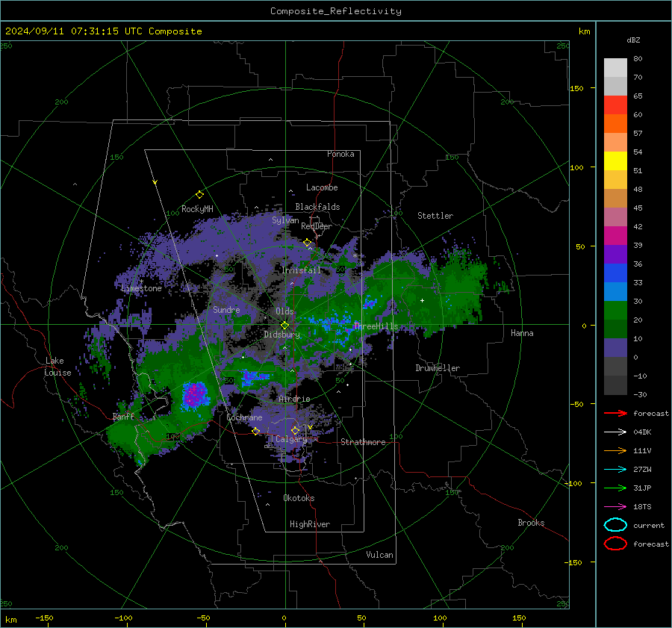Click the Airdrie town label

click(x=294, y=399)
